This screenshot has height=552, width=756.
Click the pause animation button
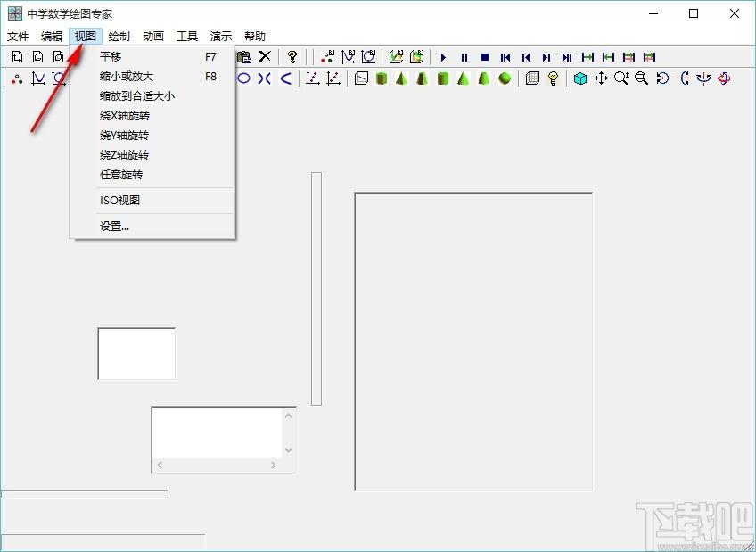[464, 57]
